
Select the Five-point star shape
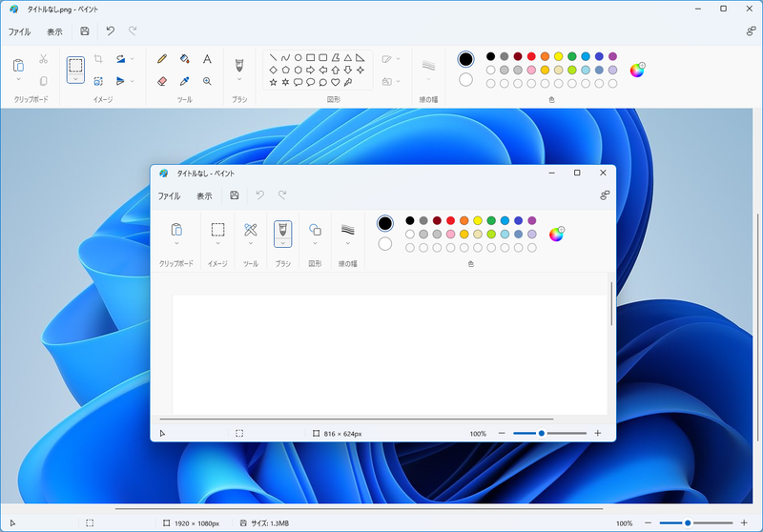click(x=274, y=82)
